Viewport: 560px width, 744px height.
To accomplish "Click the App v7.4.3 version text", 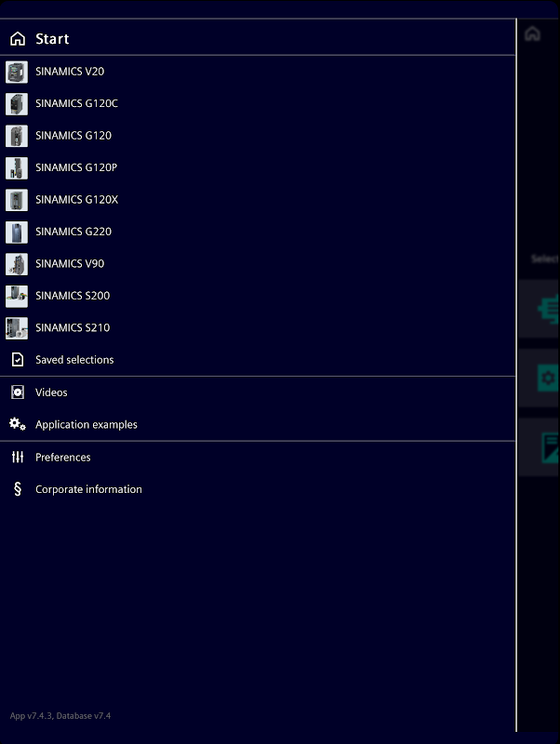I will [60, 715].
